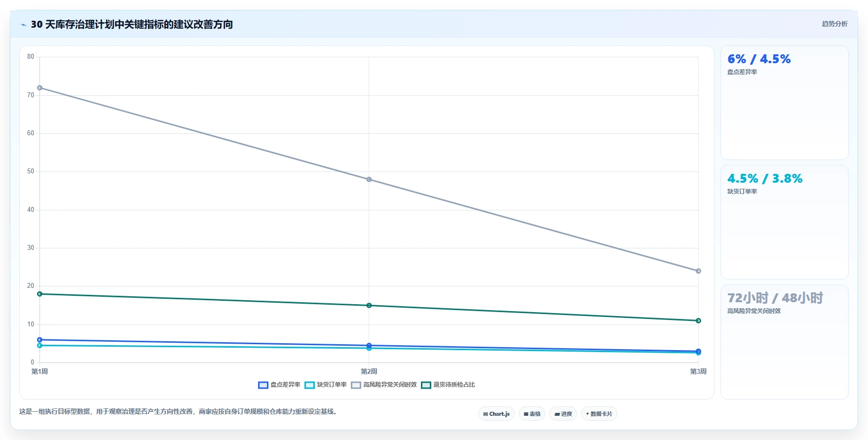This screenshot has height=440, width=868.
Task: Click the trend icon beside the title
Action: 23,25
